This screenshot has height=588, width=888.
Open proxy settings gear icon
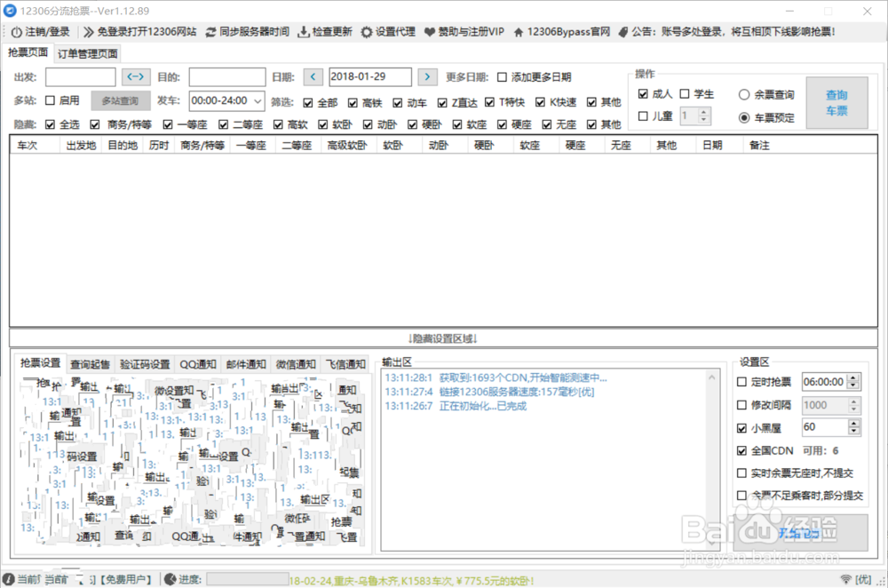(367, 32)
